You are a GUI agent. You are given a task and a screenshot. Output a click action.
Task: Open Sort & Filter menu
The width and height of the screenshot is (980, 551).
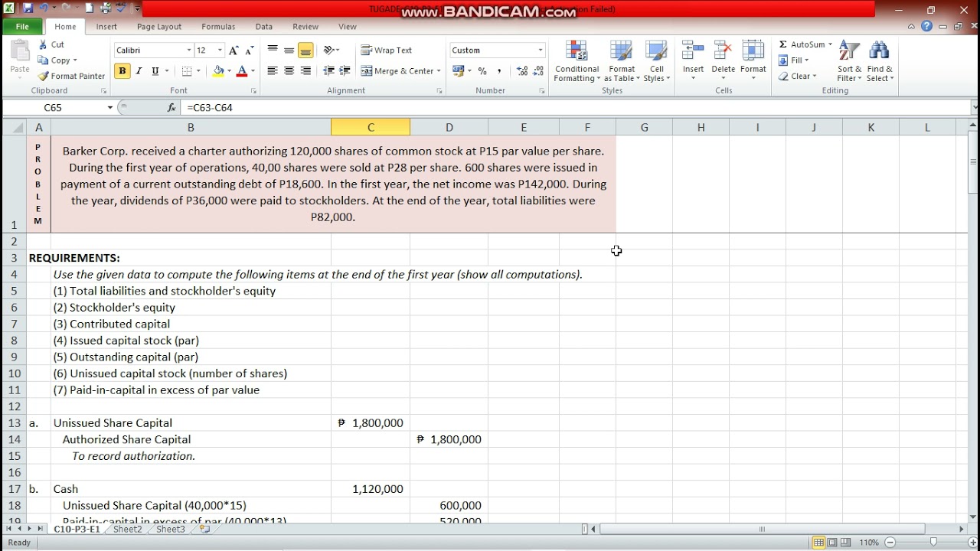tap(849, 61)
